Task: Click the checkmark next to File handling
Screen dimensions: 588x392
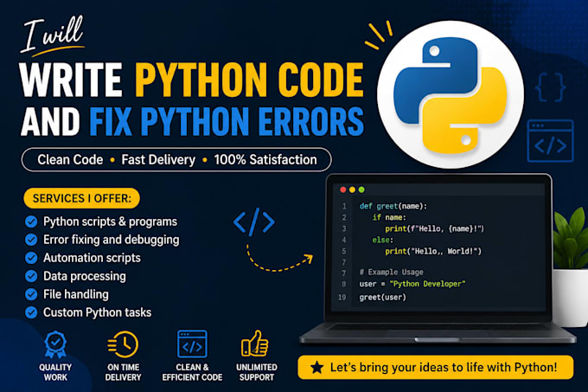Action: click(31, 294)
